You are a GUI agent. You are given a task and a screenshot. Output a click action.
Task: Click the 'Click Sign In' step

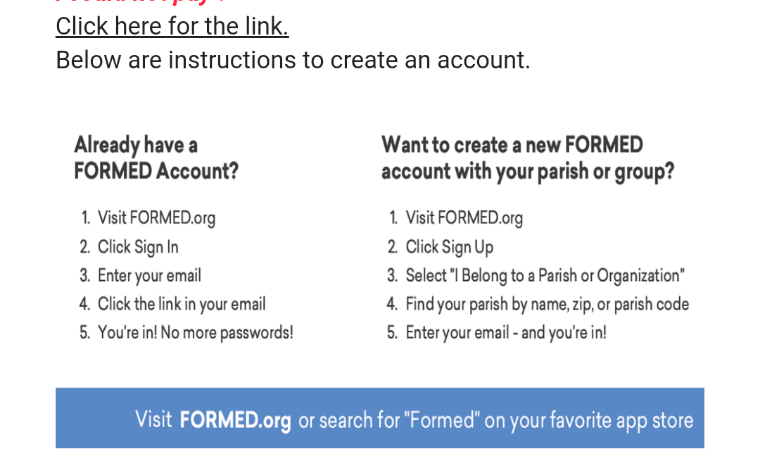pos(138,247)
